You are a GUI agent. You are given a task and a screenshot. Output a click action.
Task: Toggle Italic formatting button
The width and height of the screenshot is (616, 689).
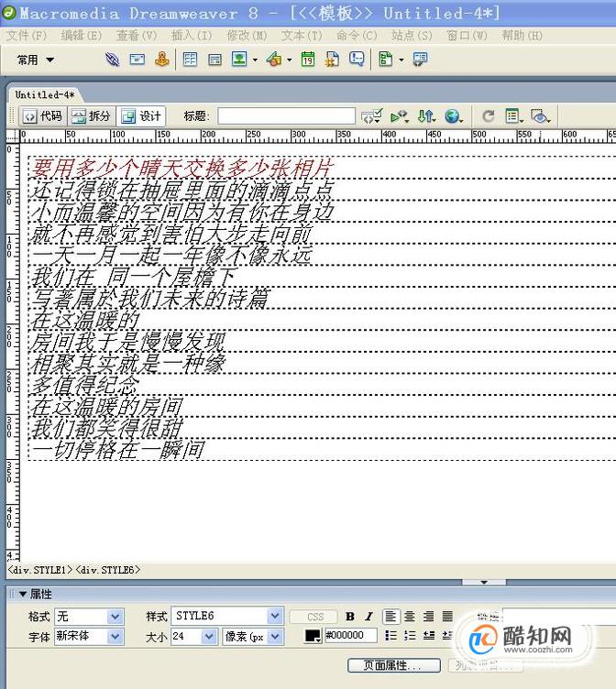[x=368, y=617]
